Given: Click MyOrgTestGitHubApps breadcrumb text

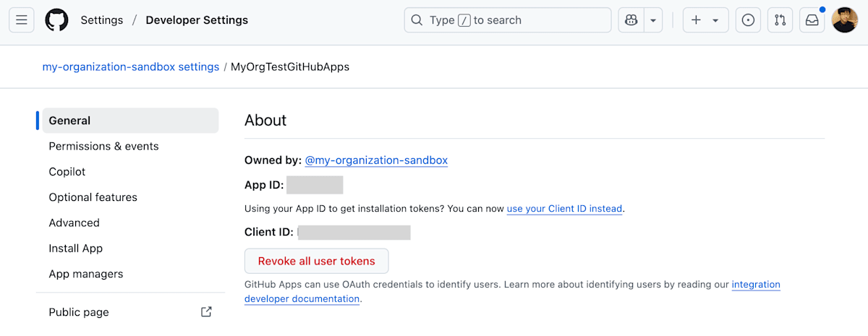Looking at the screenshot, I should [x=290, y=66].
